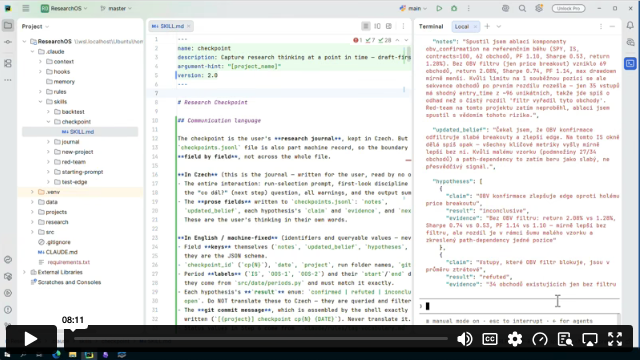The height and width of the screenshot is (360, 640).
Task: Open the Commit tool window icon
Action: pos(8,42)
